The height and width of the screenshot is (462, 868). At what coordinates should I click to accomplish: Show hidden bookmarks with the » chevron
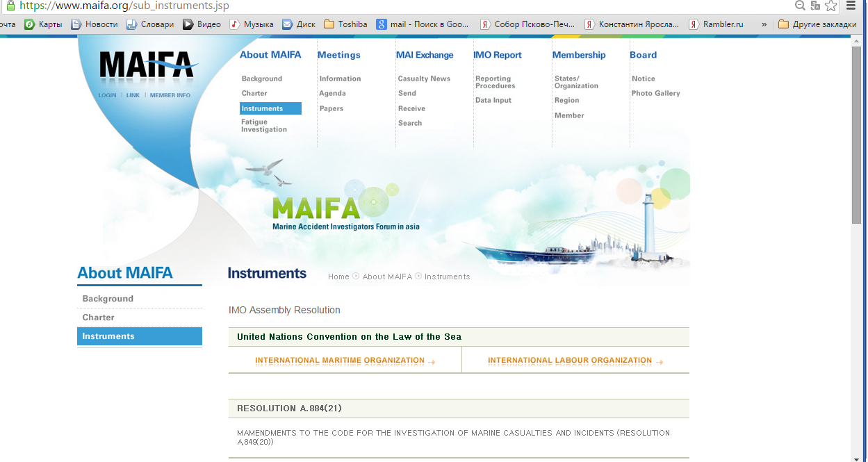coord(764,24)
